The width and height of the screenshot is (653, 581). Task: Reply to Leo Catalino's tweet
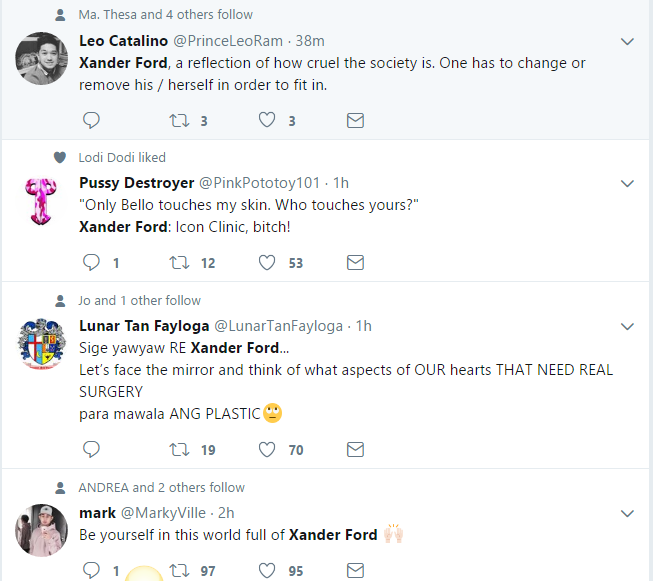click(91, 120)
